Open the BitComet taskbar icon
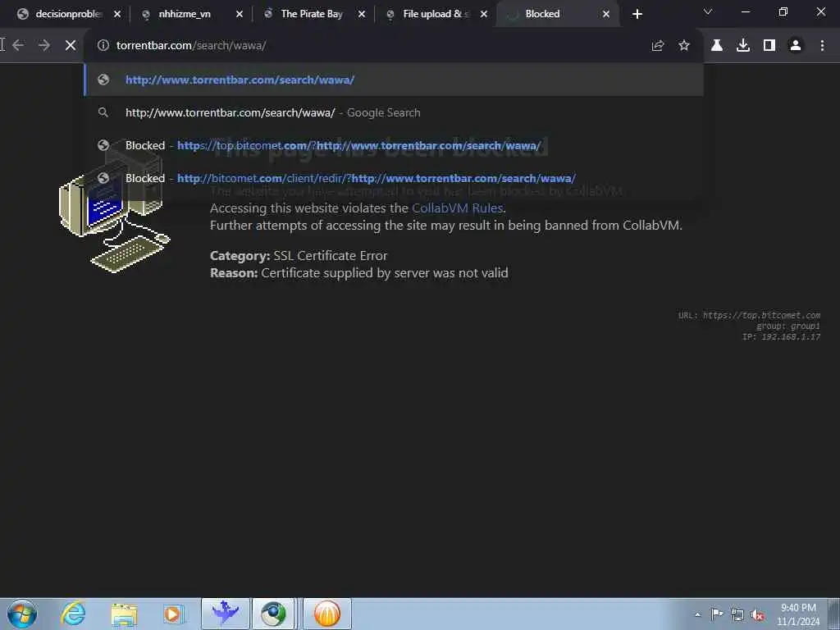This screenshot has height=630, width=840. (326, 614)
